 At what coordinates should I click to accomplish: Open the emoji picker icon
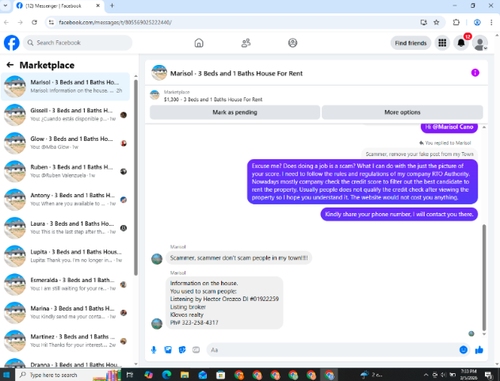463,350
